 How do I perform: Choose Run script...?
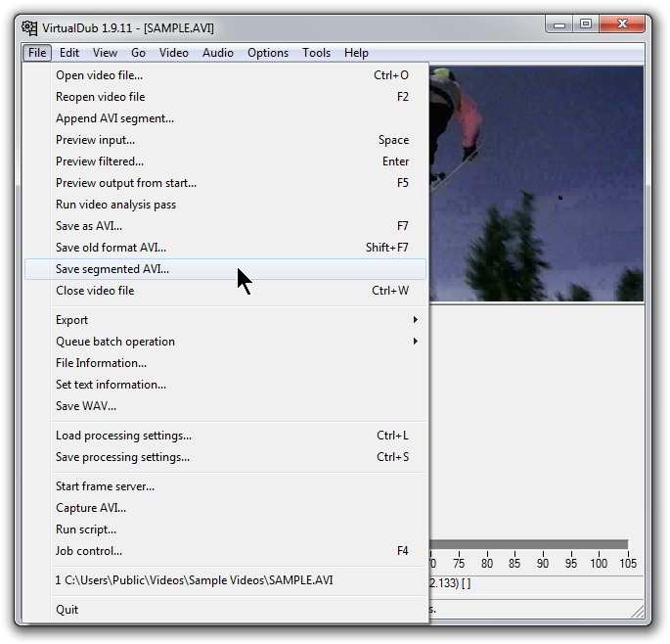pos(225,529)
